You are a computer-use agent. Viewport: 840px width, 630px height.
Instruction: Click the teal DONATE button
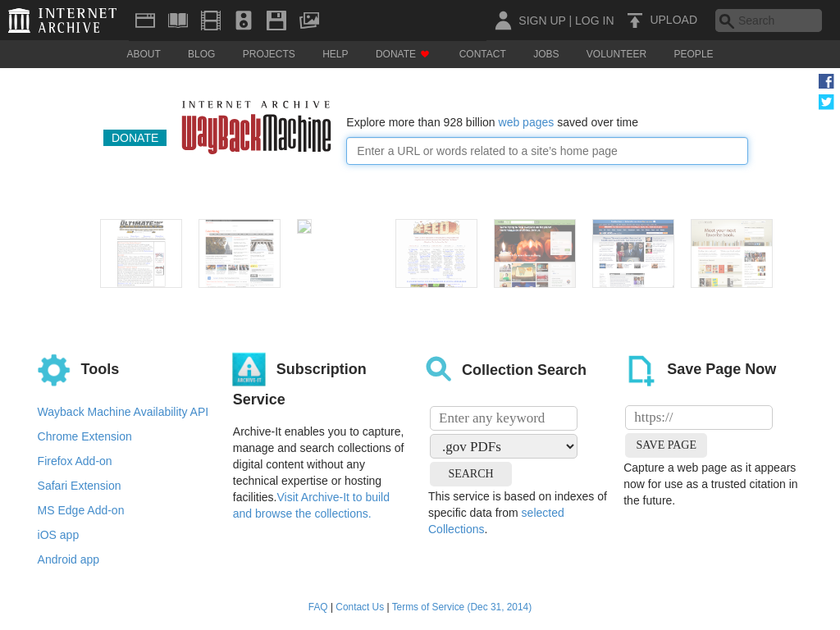135,138
